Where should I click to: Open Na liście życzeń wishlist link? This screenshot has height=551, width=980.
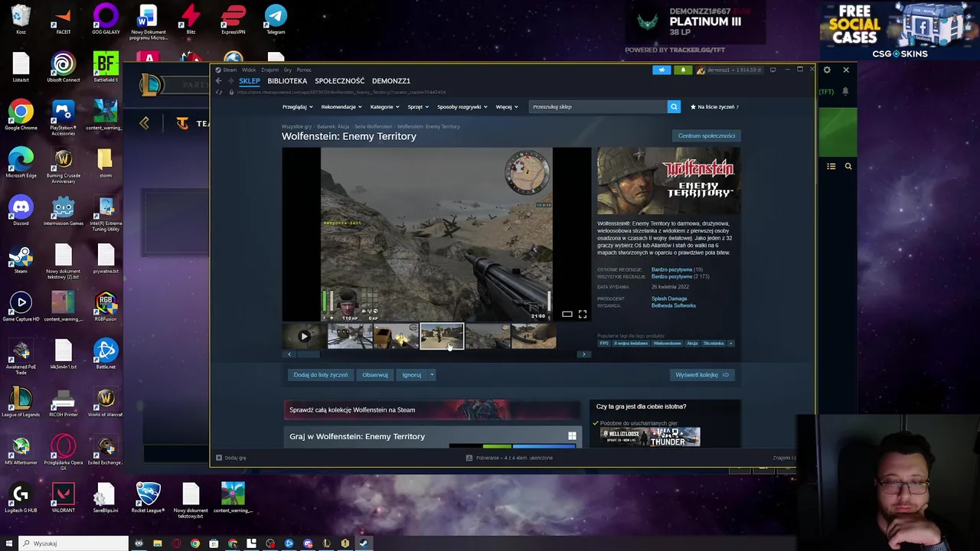(714, 107)
